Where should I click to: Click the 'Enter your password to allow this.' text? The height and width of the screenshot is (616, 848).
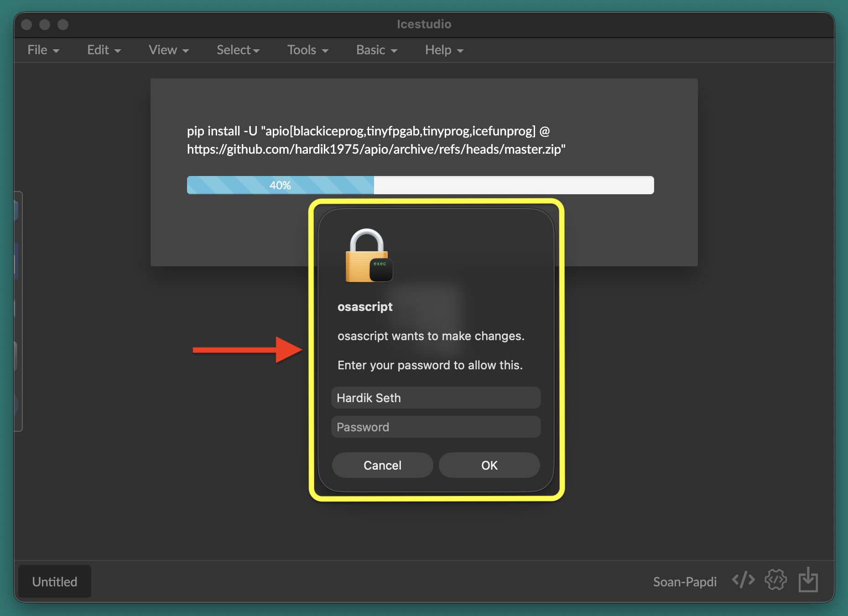[430, 365]
